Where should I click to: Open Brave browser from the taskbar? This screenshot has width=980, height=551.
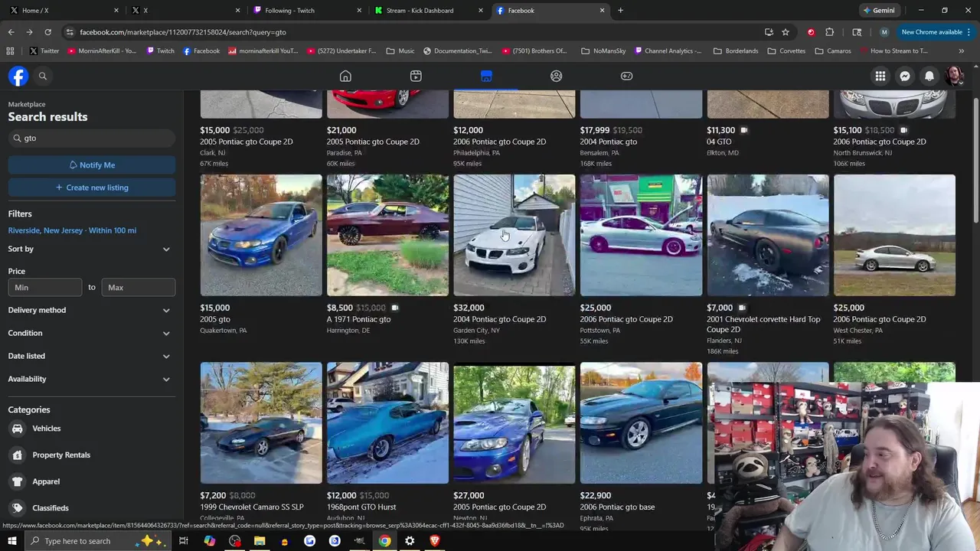[x=434, y=541]
